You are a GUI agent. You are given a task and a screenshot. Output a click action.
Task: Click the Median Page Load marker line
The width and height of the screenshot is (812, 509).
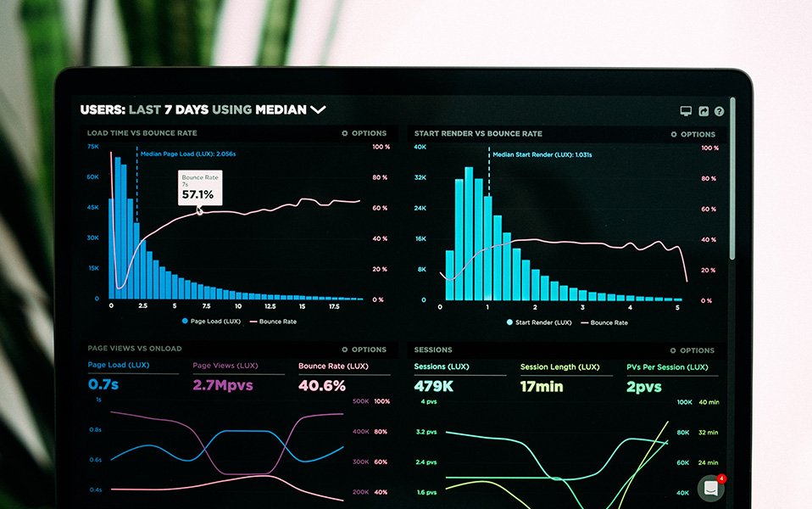pos(136,221)
